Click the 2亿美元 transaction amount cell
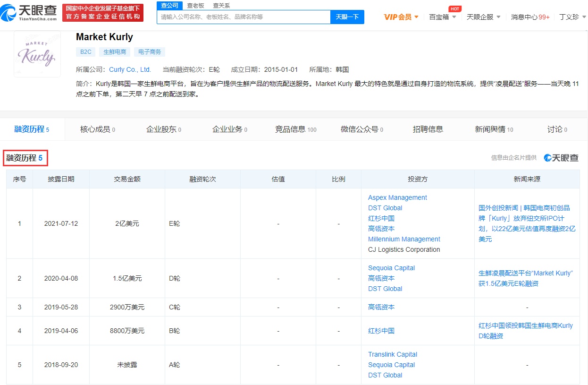Screen dimensions: 588x385 [127, 223]
